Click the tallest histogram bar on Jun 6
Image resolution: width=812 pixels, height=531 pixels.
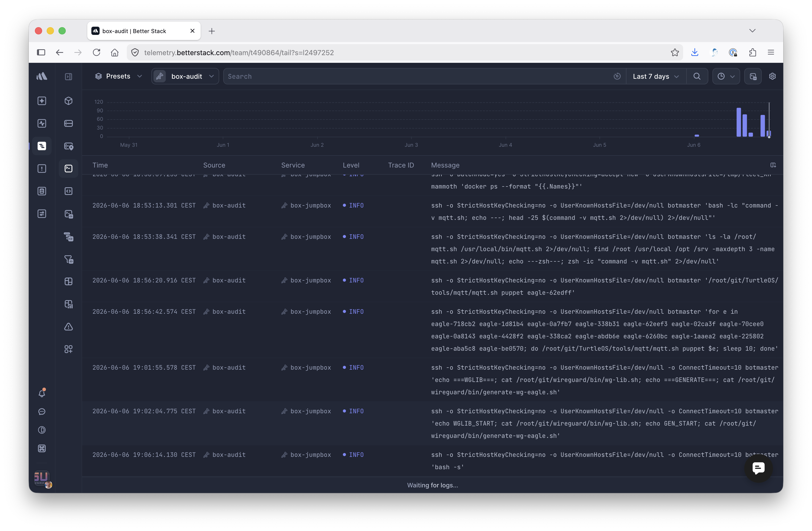click(x=738, y=122)
